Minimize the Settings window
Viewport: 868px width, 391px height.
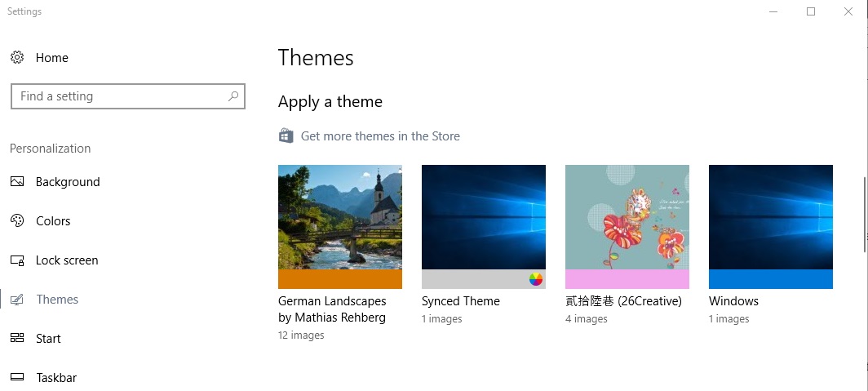pos(774,11)
